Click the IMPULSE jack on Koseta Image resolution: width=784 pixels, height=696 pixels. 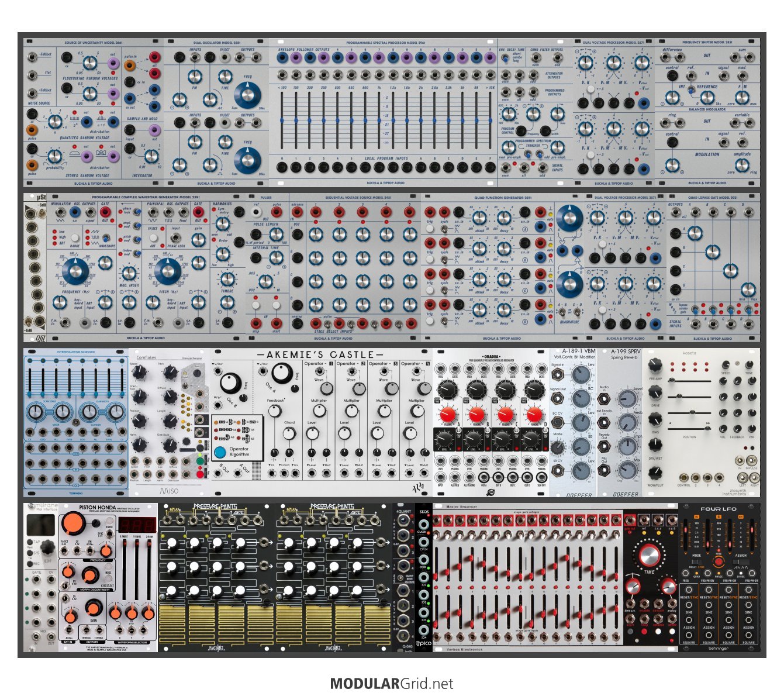751,460
